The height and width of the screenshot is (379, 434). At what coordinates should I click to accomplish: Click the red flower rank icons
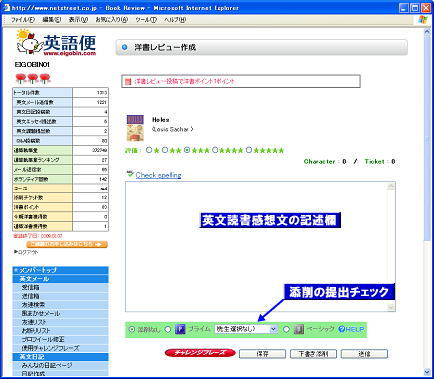(x=33, y=78)
